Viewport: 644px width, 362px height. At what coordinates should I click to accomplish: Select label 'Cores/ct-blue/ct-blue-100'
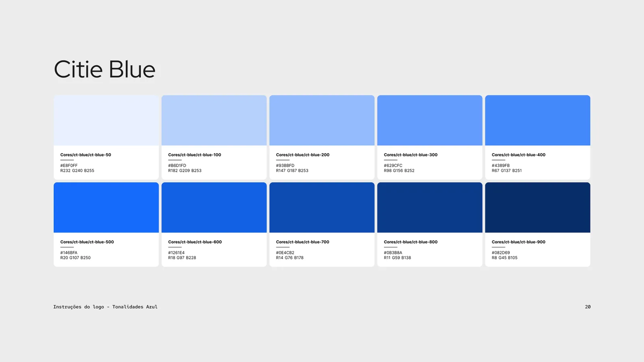click(195, 155)
